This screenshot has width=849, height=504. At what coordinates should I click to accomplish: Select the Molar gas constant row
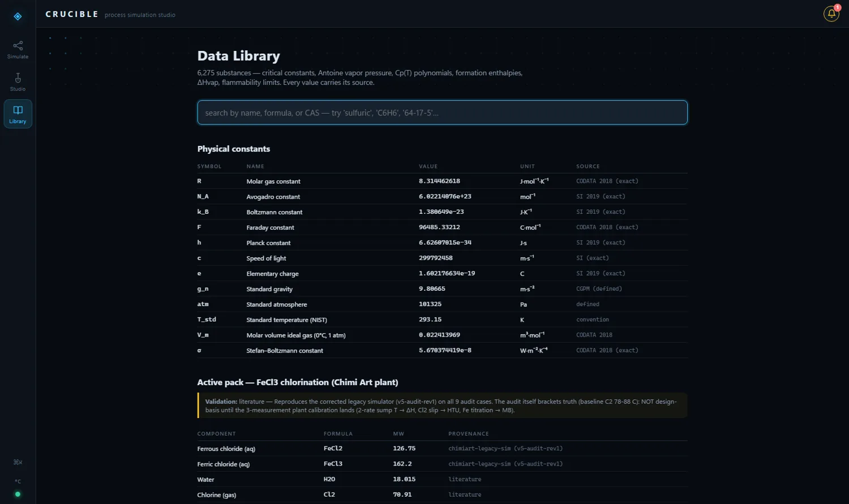[442, 181]
